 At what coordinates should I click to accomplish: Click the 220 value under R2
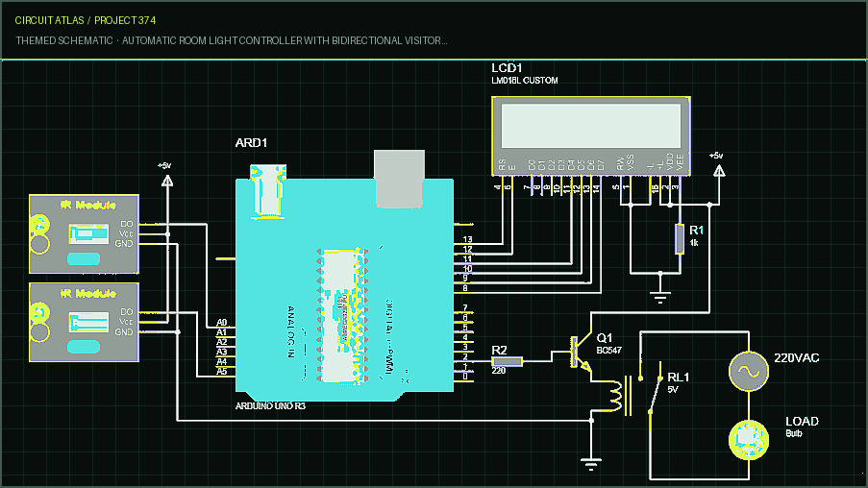point(498,371)
